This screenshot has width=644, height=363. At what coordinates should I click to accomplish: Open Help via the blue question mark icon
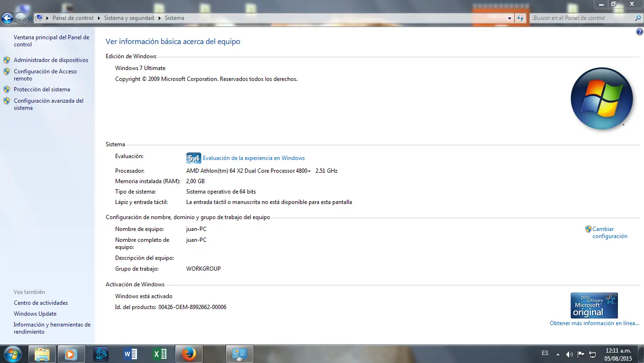click(640, 32)
